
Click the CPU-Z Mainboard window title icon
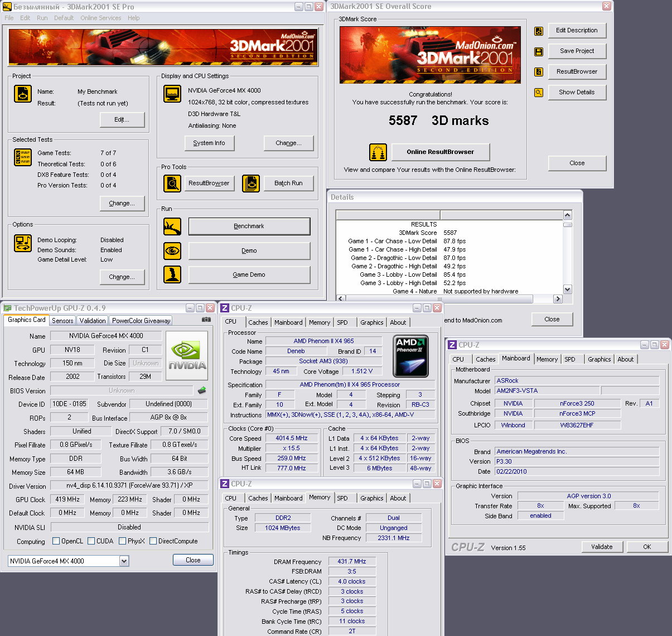tap(452, 345)
